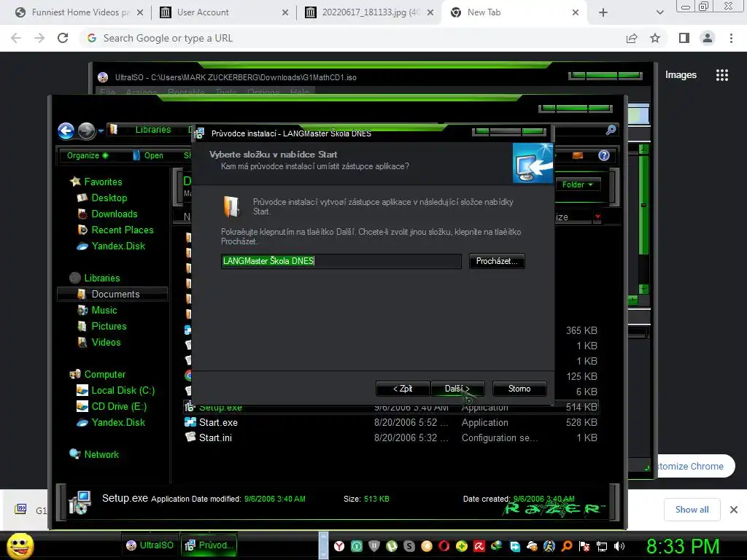Open the Videos library
The height and width of the screenshot is (560, 747).
(106, 343)
